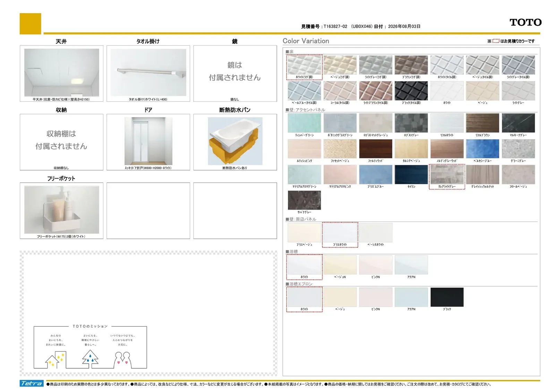This screenshot has height=392, width=555.
Task: Select the ロブストマットグレージュ accent panel swatch
Action: pos(376,123)
